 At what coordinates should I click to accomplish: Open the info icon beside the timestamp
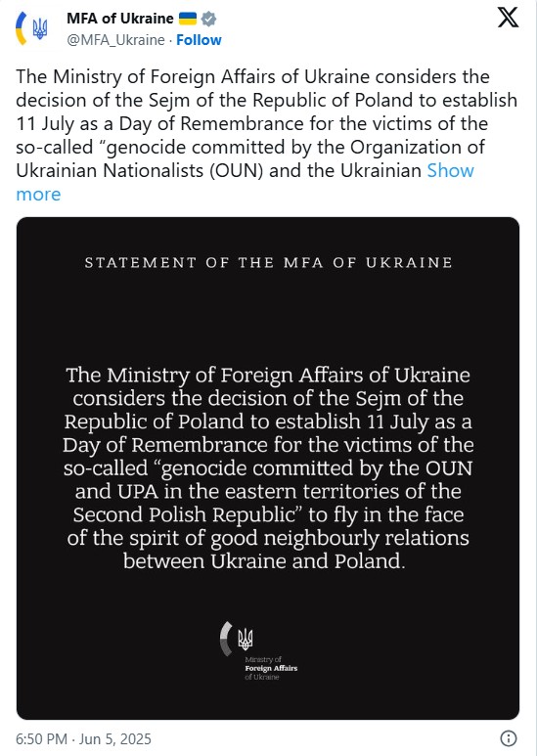click(509, 738)
